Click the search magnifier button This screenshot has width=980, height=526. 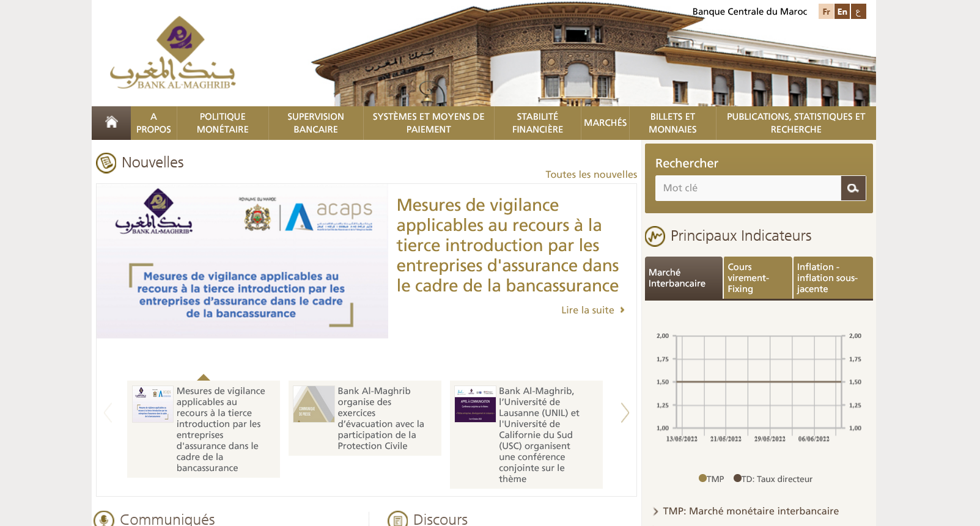pos(853,188)
